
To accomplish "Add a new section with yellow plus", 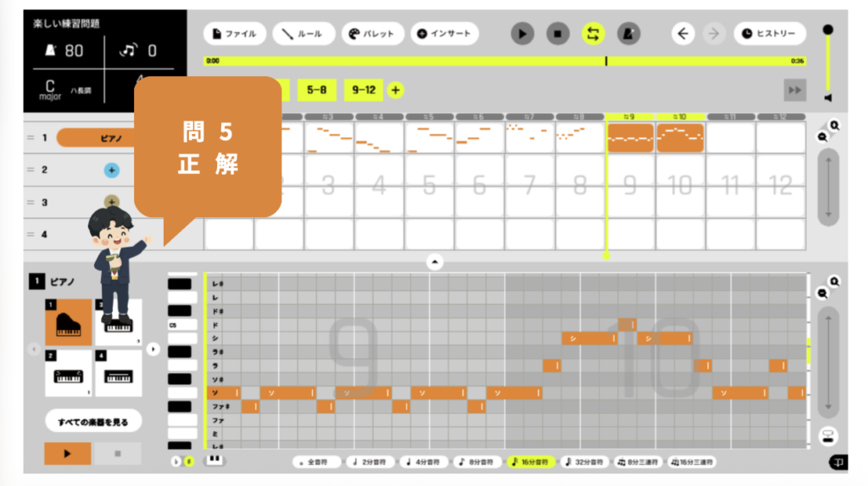I will click(x=396, y=90).
